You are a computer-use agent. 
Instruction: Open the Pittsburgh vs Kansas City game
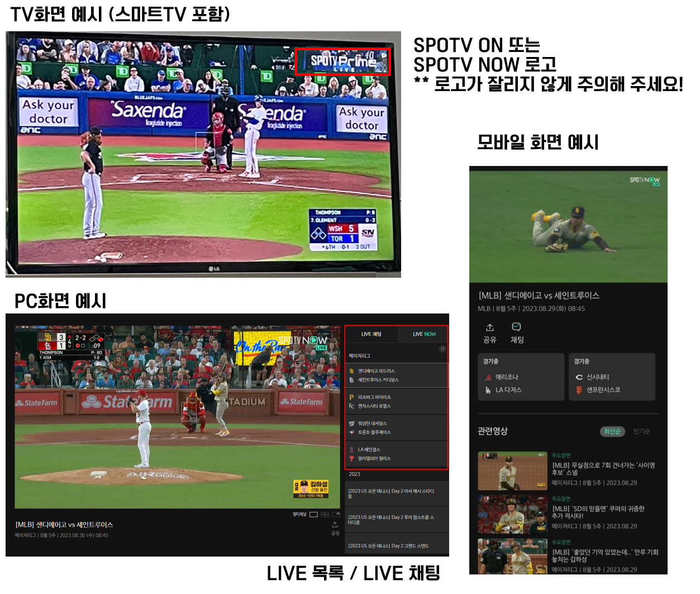click(x=396, y=402)
